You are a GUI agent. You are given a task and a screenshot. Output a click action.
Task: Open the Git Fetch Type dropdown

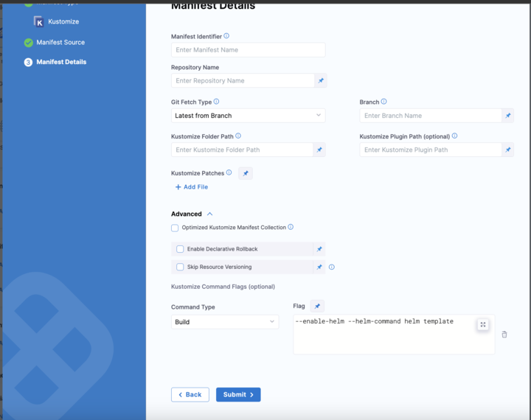248,116
